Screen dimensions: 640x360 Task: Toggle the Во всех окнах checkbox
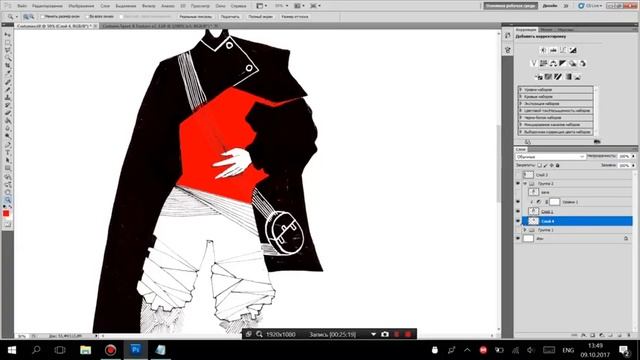coord(87,17)
